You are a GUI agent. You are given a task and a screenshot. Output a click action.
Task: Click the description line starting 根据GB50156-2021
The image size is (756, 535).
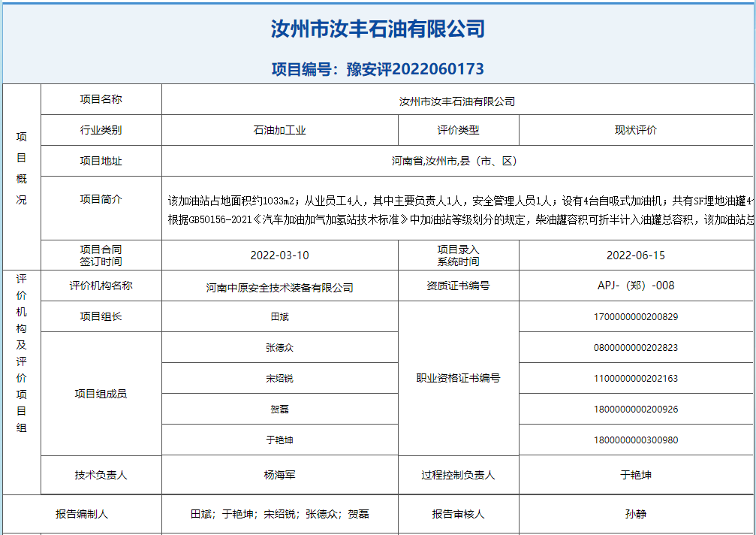(460, 219)
